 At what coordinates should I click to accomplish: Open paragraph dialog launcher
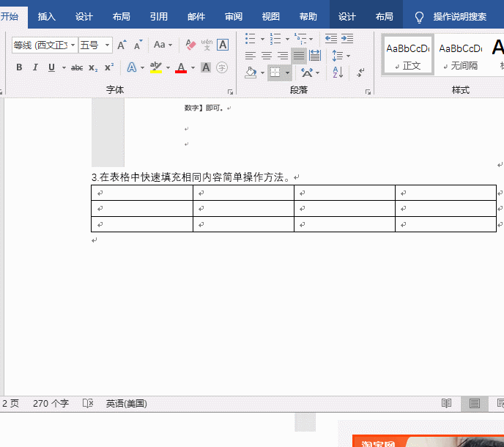coord(368,92)
